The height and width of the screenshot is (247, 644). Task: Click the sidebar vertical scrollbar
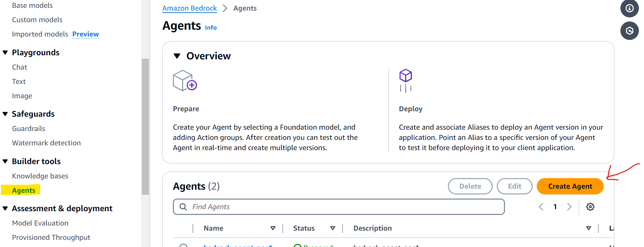pos(145,126)
